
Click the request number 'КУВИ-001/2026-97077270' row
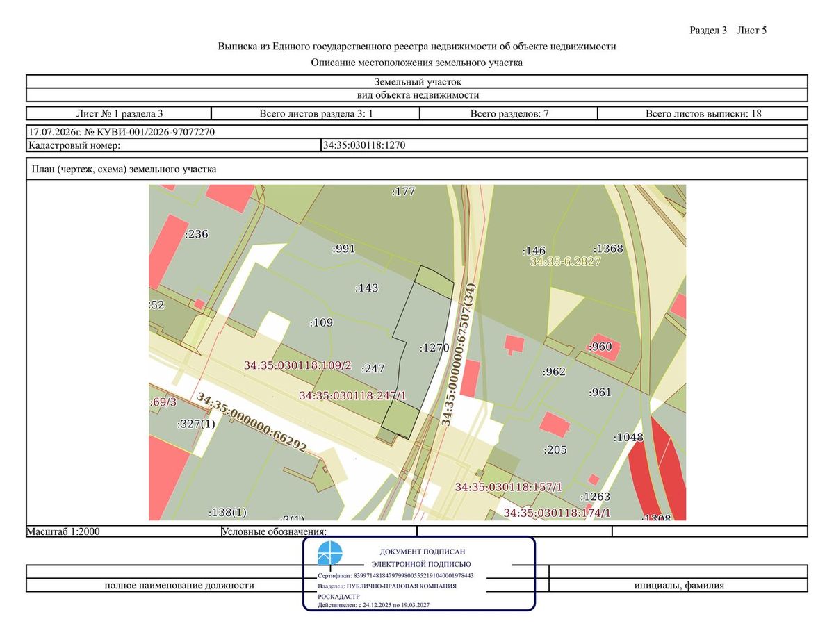(417, 131)
